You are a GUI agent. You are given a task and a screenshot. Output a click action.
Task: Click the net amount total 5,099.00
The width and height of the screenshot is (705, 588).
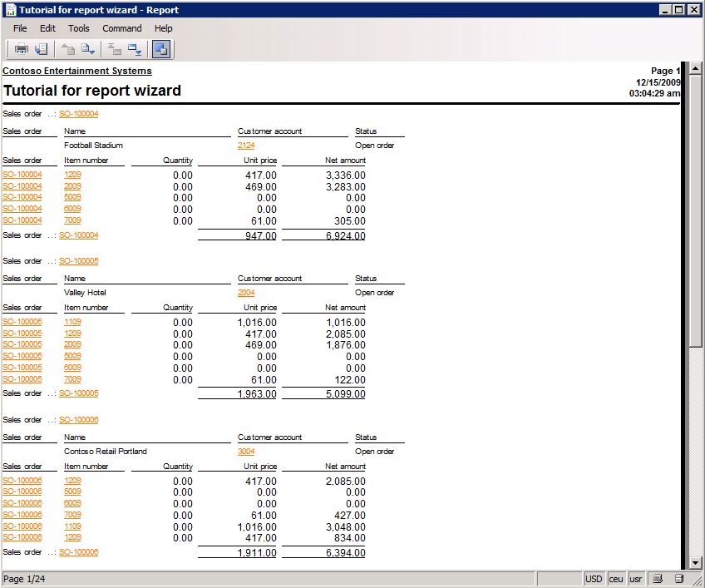(345, 394)
